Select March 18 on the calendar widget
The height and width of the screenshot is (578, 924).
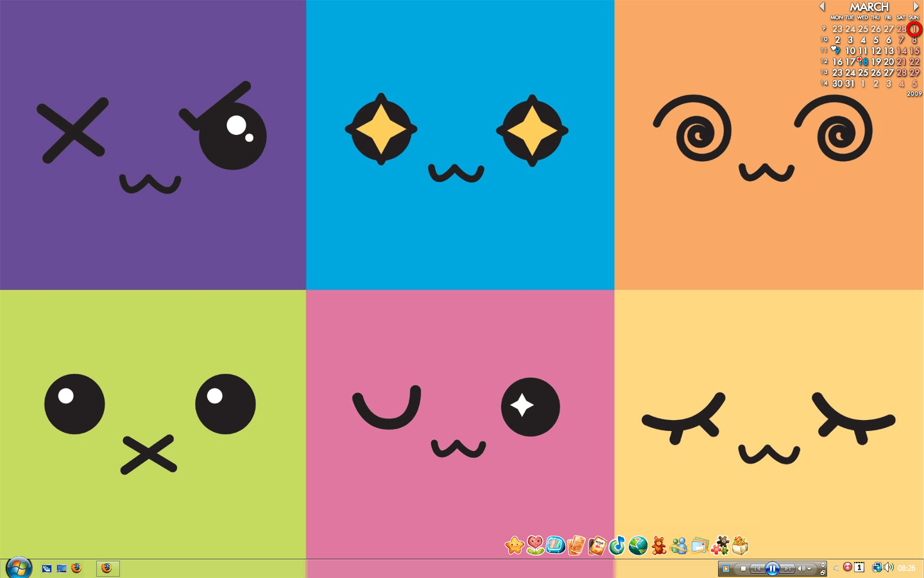point(865,60)
